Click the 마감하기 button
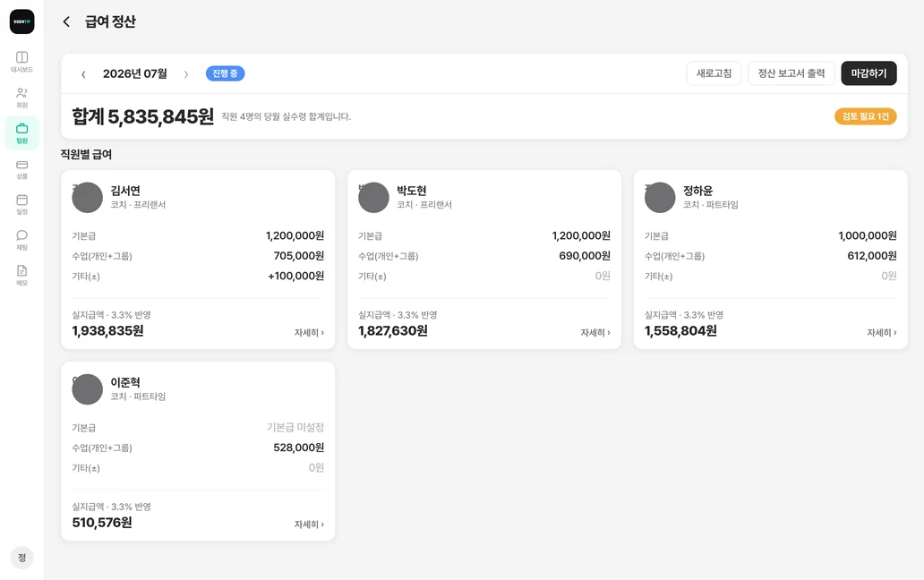 click(868, 73)
